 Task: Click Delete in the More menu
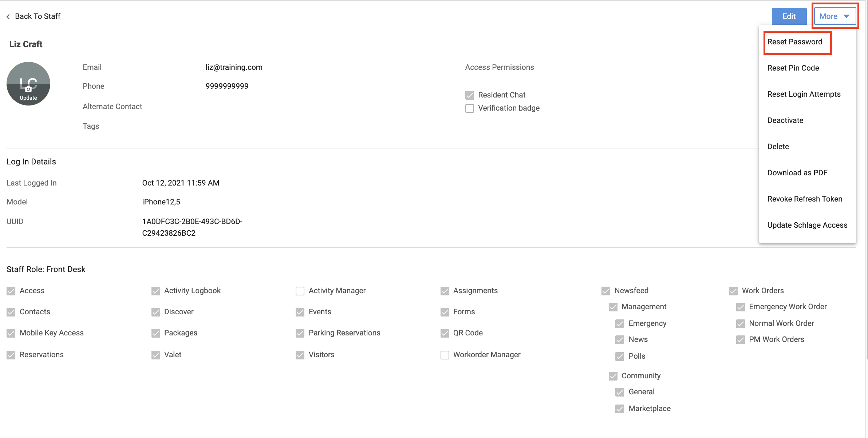pos(778,147)
